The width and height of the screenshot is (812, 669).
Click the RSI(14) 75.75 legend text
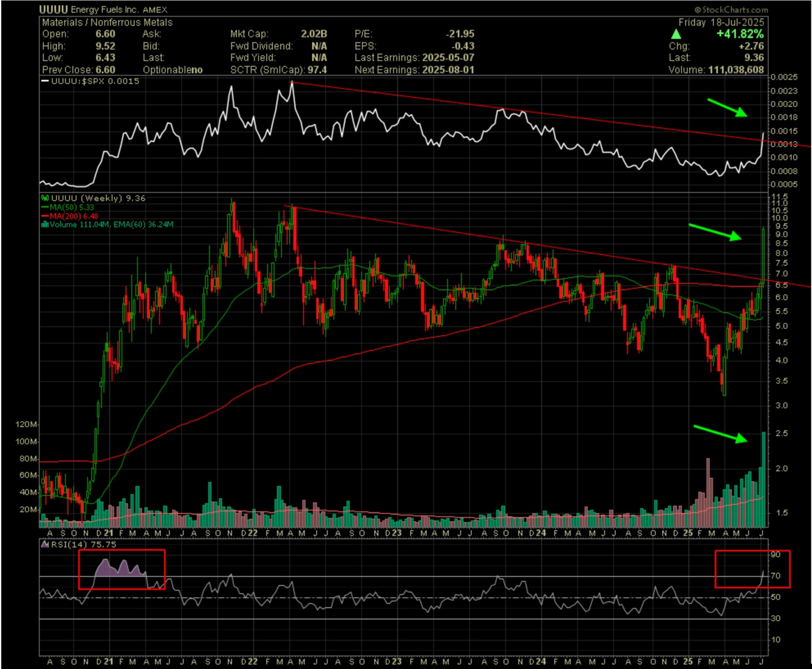(84, 544)
